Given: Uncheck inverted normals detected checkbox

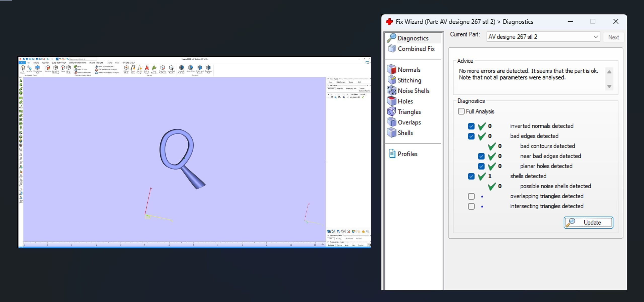Looking at the screenshot, I should (471, 126).
